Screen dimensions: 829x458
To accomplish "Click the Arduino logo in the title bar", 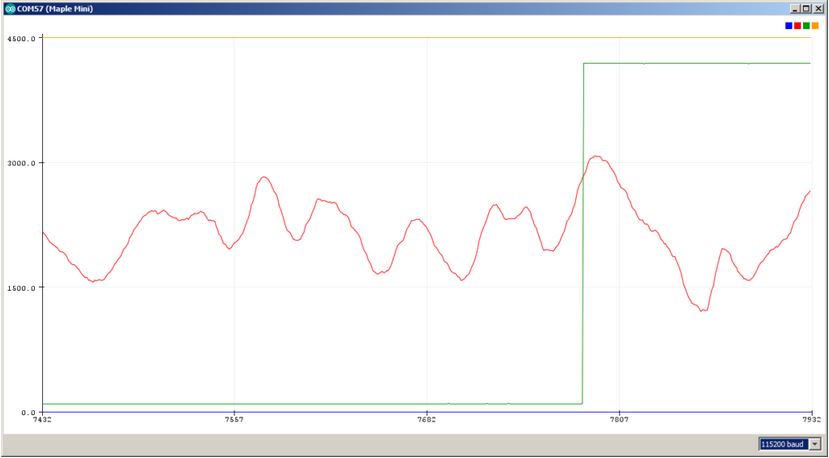I will [x=9, y=7].
